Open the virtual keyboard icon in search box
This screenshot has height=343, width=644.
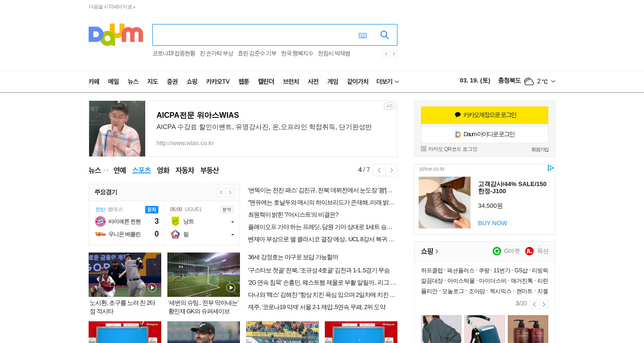[363, 35]
